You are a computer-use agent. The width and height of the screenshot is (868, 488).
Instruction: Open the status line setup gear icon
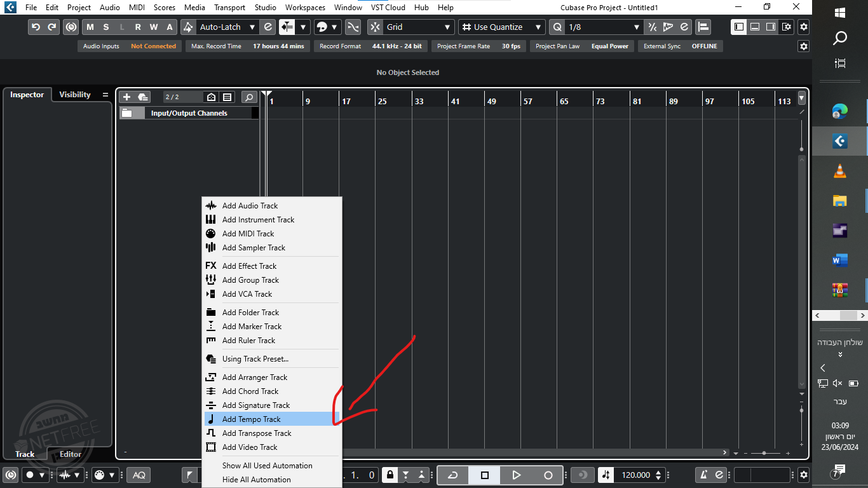[x=804, y=46]
